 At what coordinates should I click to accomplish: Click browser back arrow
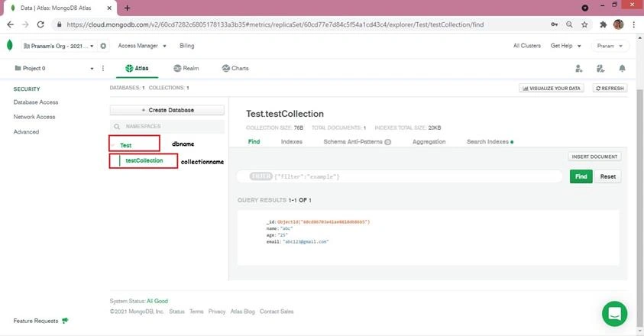point(10,24)
